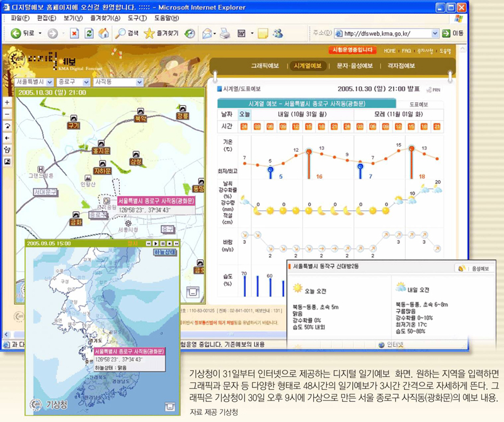Screen dimensions: 504x422
Task: Click the IE Refresh toolbar icon
Action: pos(88,33)
